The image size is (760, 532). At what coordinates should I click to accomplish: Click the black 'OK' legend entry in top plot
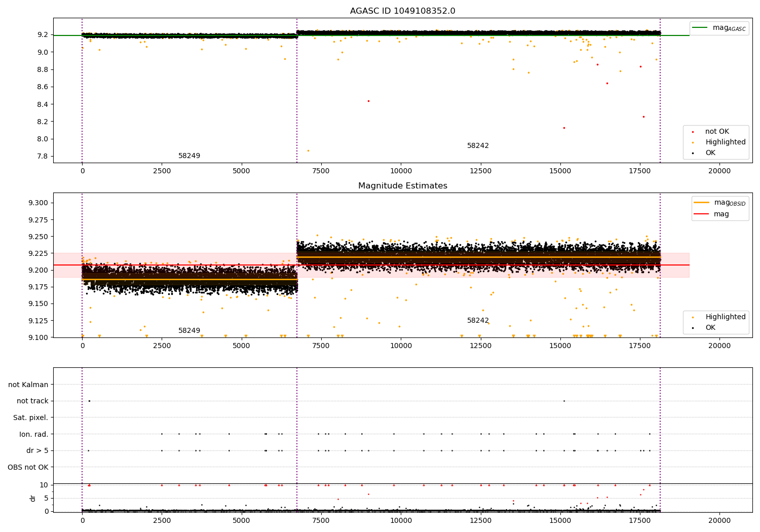tap(710, 153)
